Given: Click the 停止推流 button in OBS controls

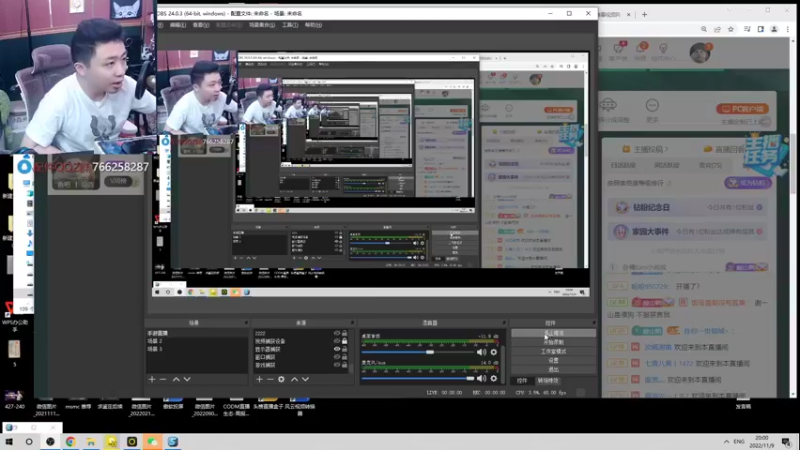Looking at the screenshot, I should coord(553,333).
